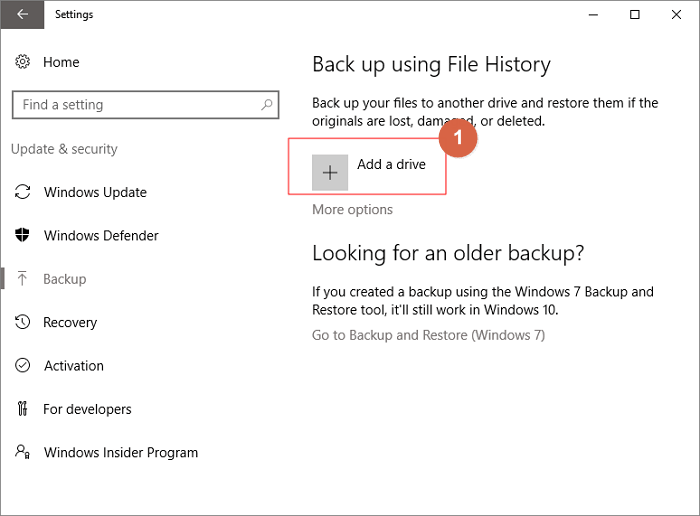Viewport: 700px width, 516px height.
Task: Maximize the Settings window
Action: (x=634, y=15)
